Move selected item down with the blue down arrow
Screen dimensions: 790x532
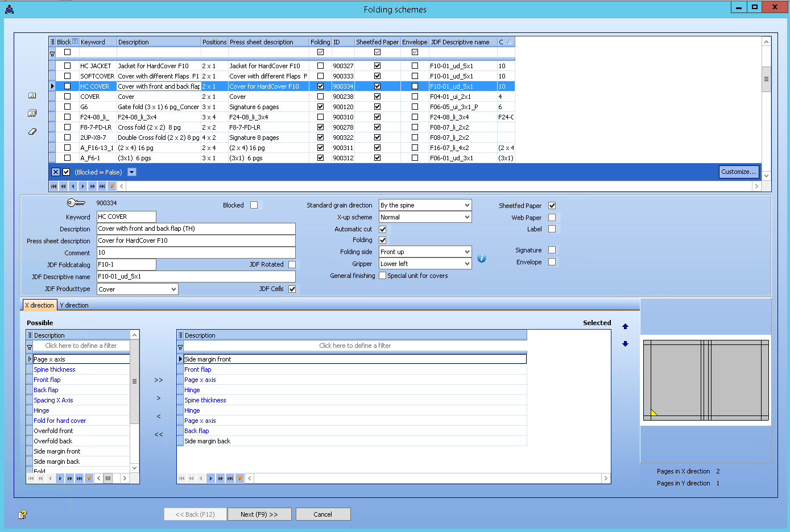click(x=625, y=343)
